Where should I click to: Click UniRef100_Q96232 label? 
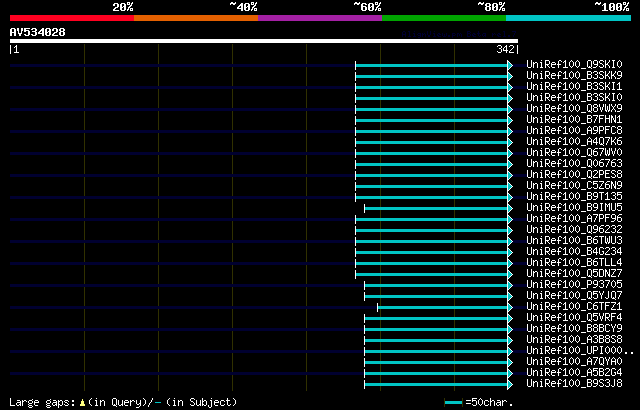click(x=574, y=230)
